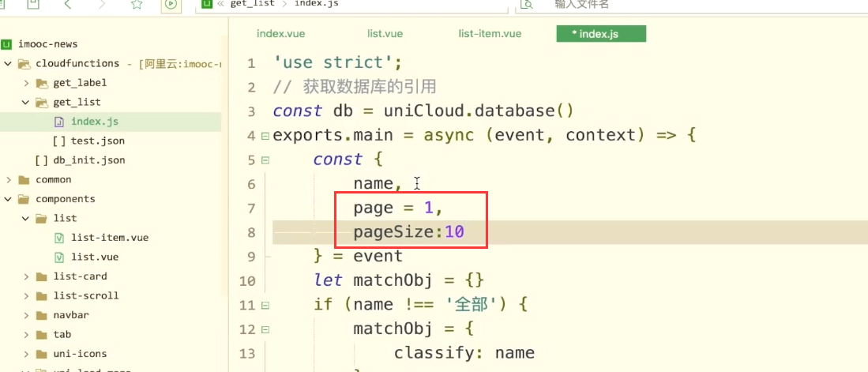
Task: Click 'page = 1,' code on line 7
Action: click(x=399, y=209)
